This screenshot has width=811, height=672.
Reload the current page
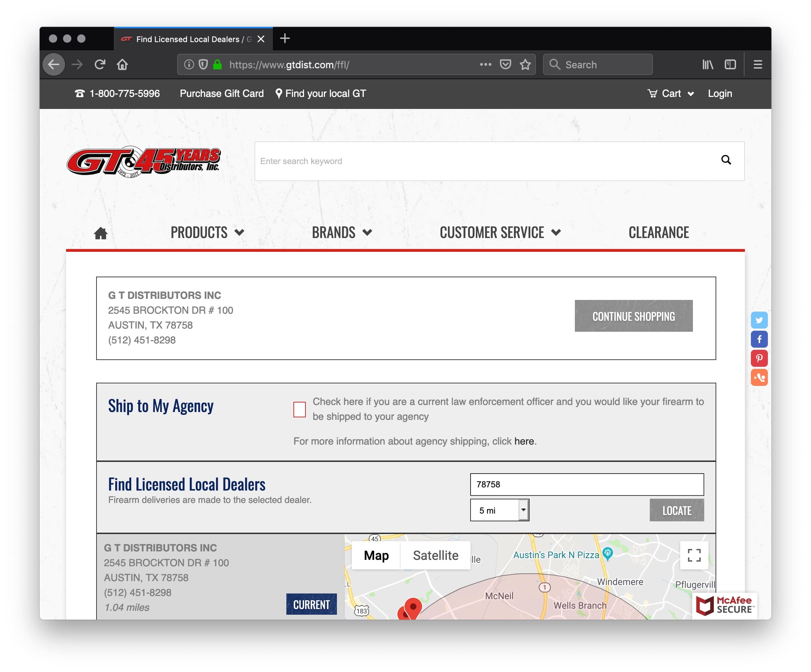coord(100,64)
